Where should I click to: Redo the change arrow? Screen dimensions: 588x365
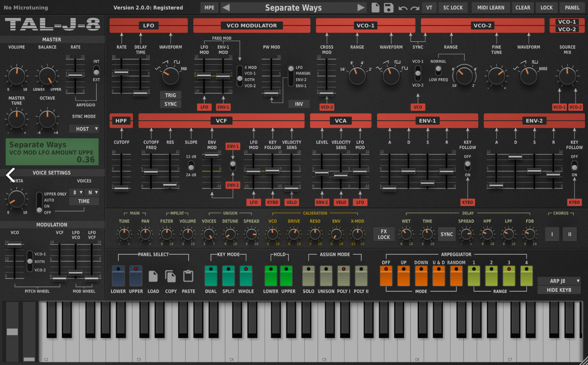415,8
